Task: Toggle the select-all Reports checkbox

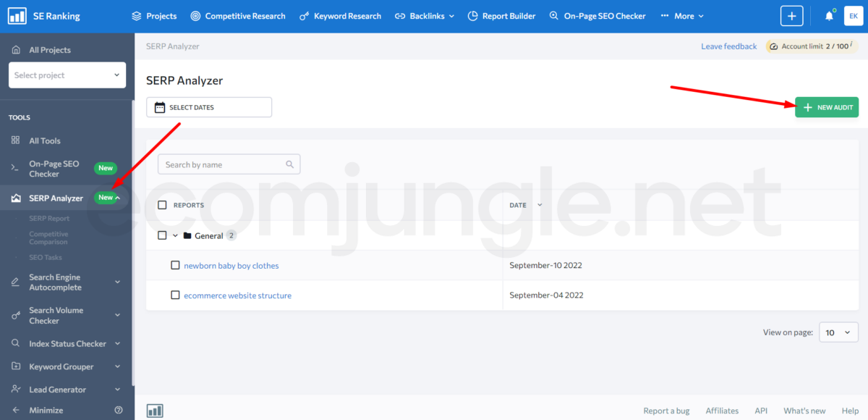Action: point(162,205)
